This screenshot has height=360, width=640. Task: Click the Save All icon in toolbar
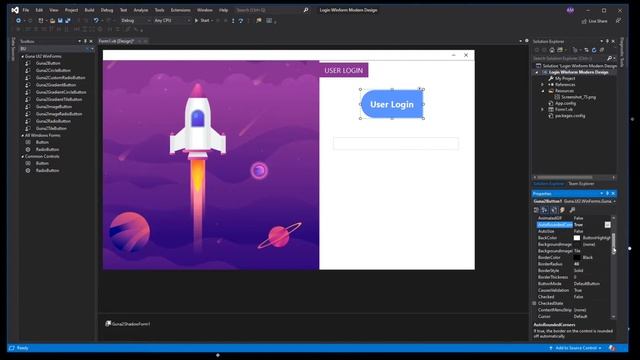pos(68,20)
